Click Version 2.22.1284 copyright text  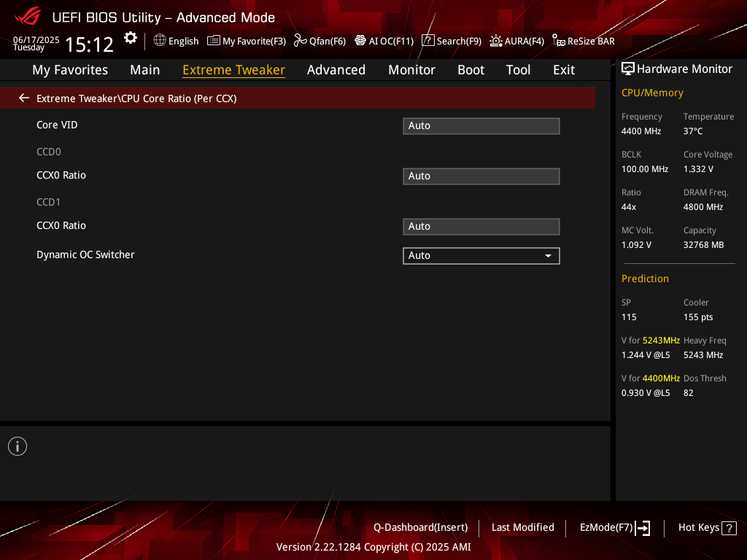pos(373,547)
